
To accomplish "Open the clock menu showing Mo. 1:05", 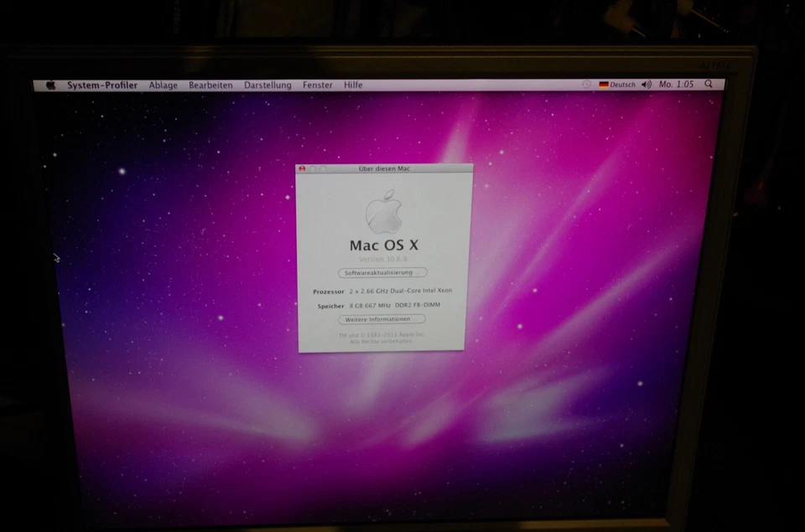I will pyautogui.click(x=674, y=85).
